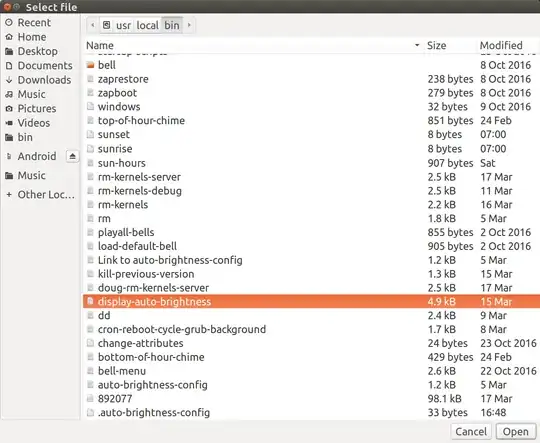Select the cron-reboot-cycle-grub-background file
540x443 pixels.
click(311, 329)
